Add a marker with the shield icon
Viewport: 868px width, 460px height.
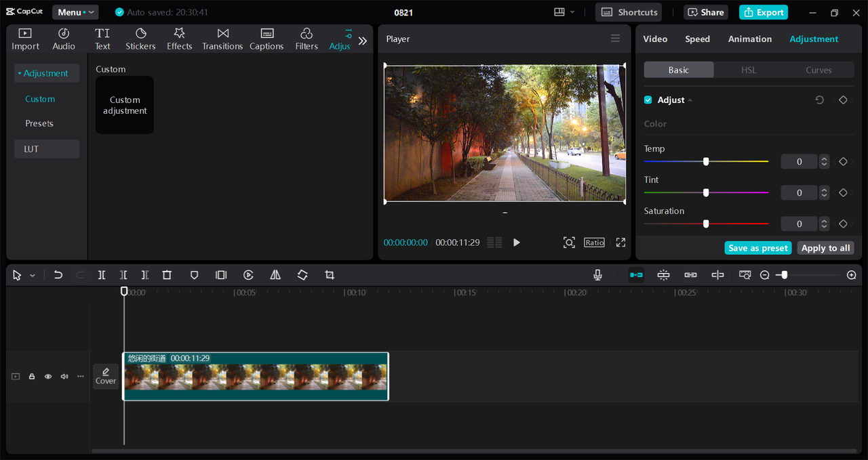[194, 275]
